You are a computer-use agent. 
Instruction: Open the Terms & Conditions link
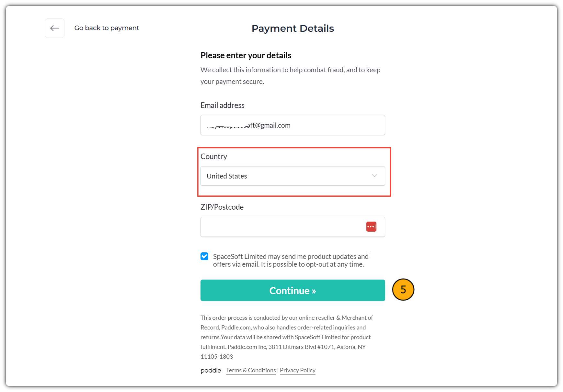[x=251, y=370]
